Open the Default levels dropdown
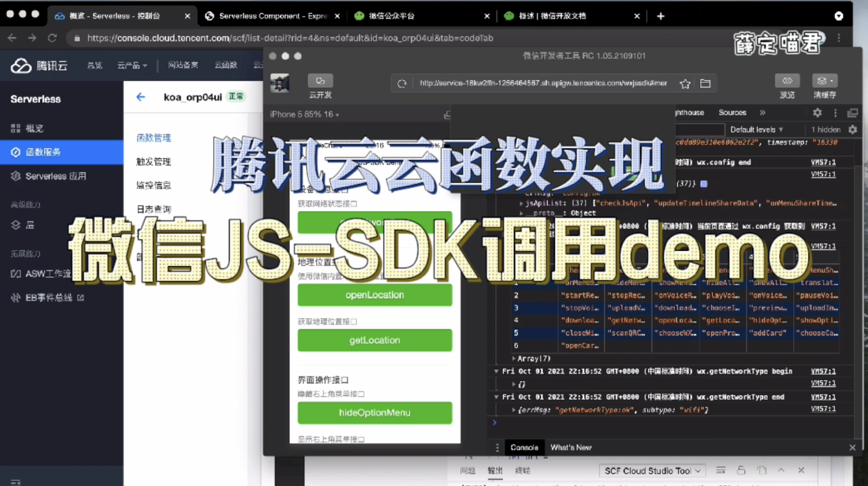Image resolution: width=868 pixels, height=486 pixels. click(x=756, y=130)
